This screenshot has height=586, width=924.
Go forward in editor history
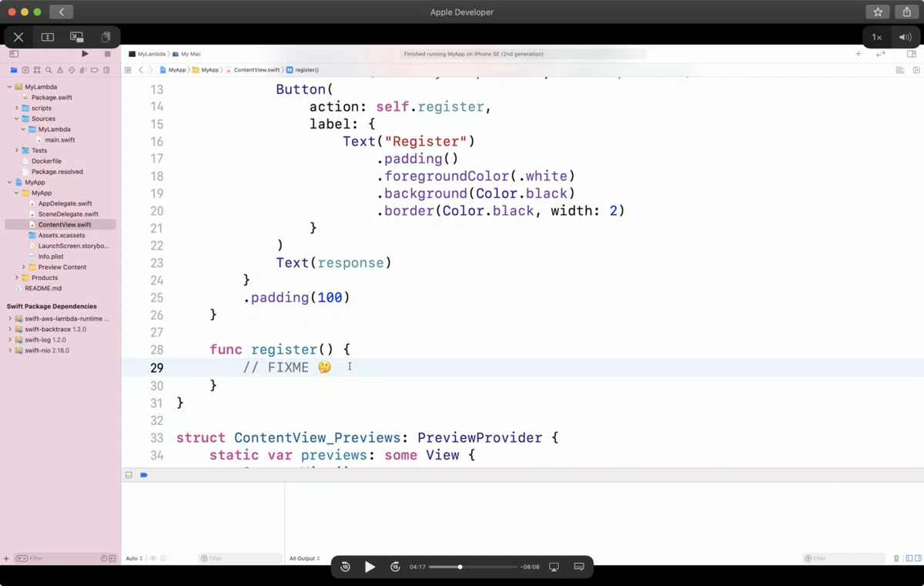click(x=151, y=70)
